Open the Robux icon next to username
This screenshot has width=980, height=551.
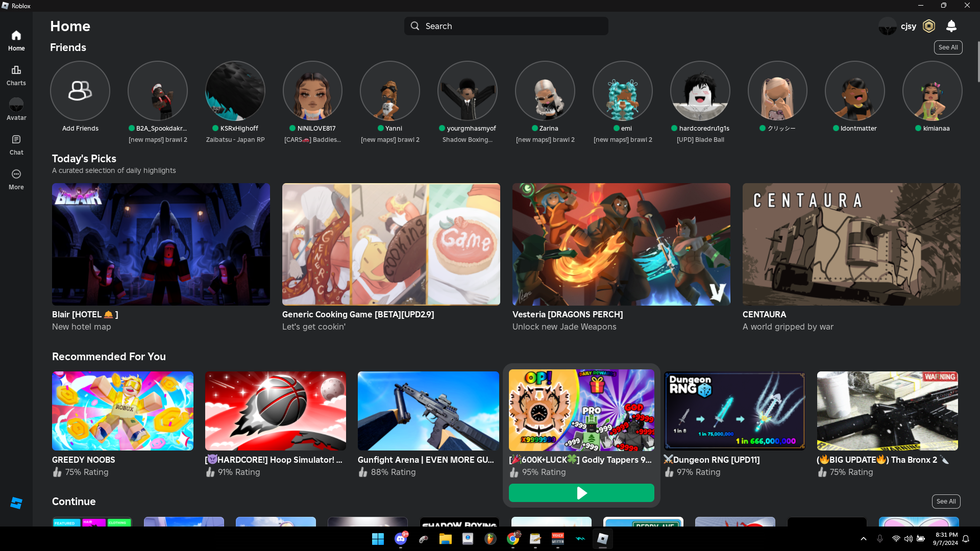(929, 26)
